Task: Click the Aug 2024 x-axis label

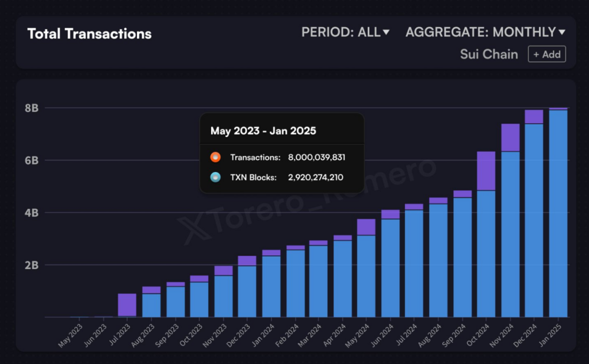Action: (429, 335)
